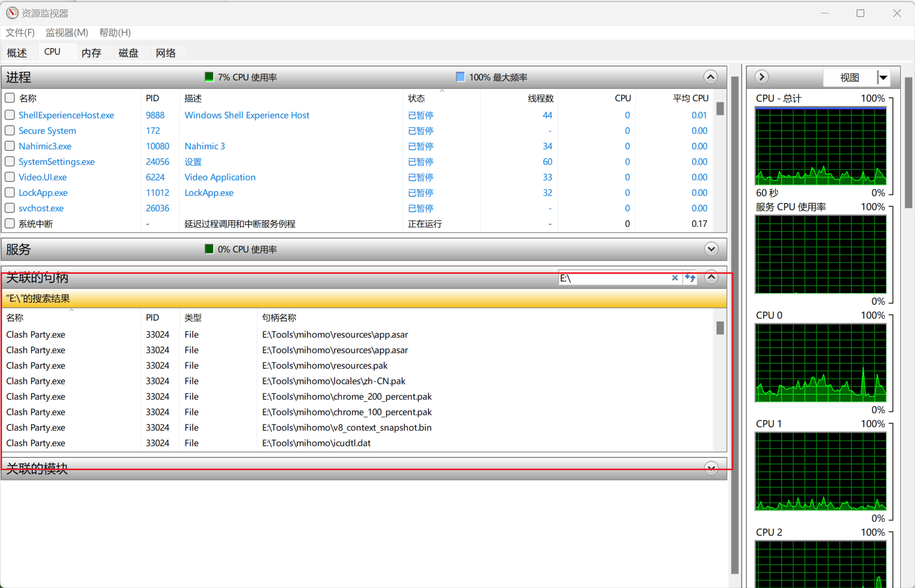Click into the handle search input field

point(614,278)
